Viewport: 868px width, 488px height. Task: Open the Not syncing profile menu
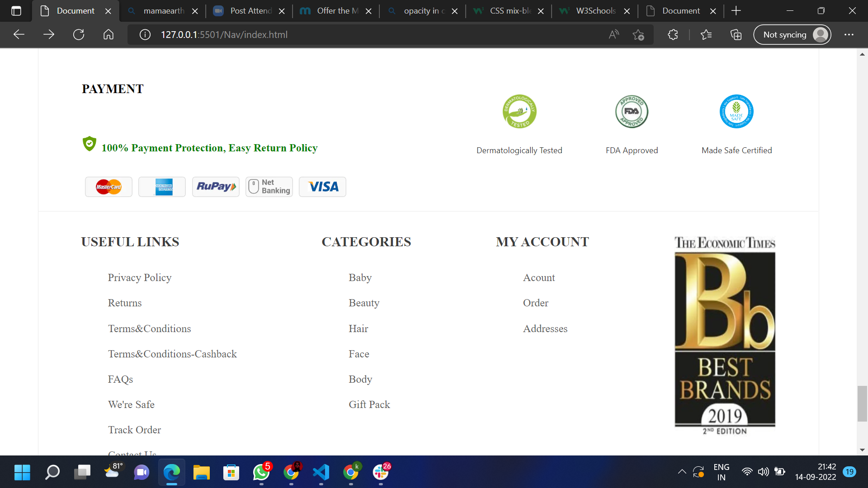(792, 34)
